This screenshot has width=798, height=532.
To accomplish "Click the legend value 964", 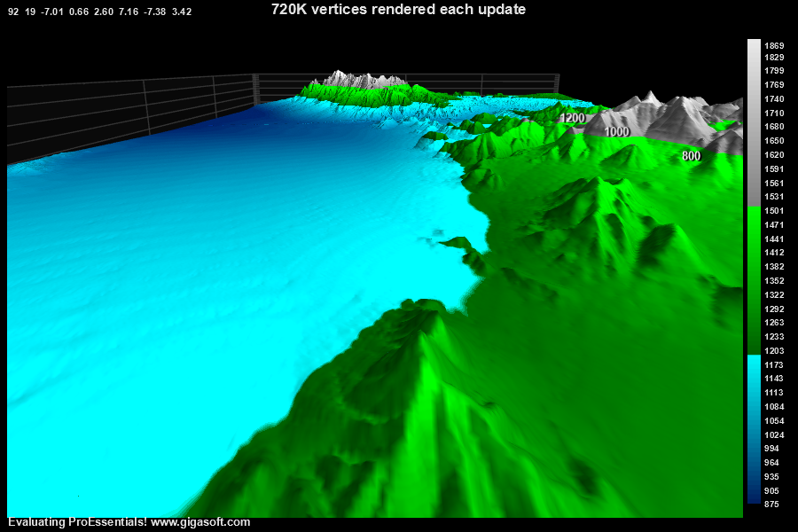I will click(x=772, y=463).
